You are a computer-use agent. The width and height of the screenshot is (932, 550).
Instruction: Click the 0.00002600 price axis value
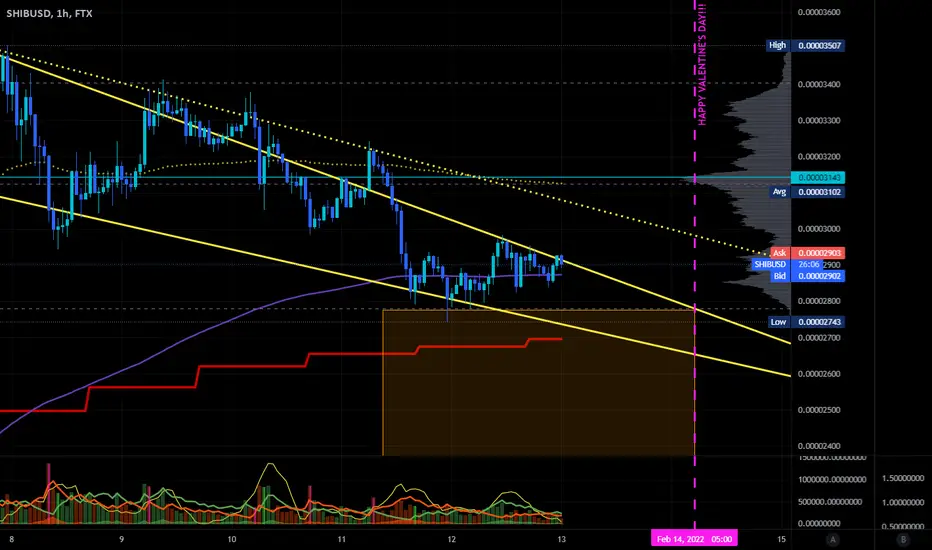pyautogui.click(x=818, y=374)
